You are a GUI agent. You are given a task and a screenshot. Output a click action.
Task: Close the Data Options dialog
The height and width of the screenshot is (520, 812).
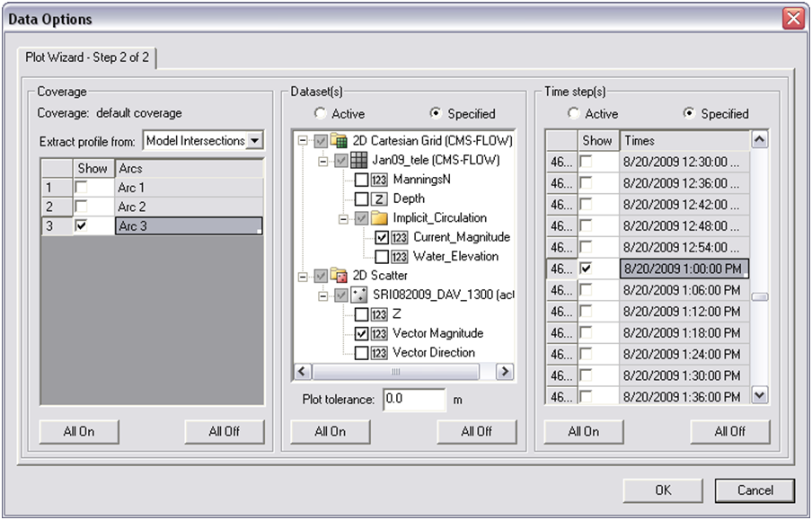[x=793, y=19]
